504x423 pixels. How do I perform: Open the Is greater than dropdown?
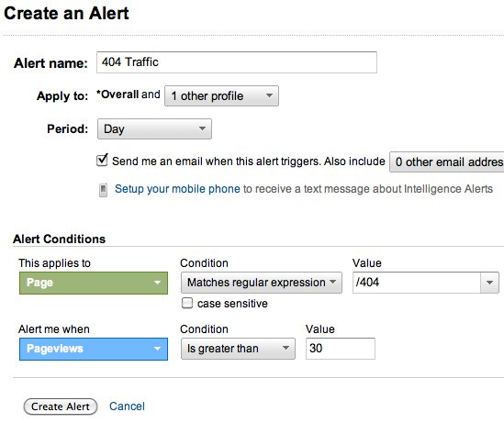(x=238, y=349)
